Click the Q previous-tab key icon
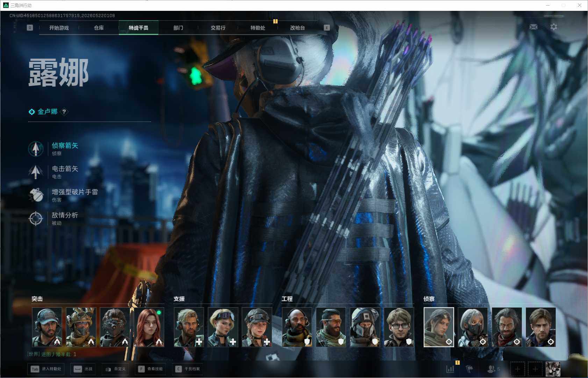 pos(30,28)
